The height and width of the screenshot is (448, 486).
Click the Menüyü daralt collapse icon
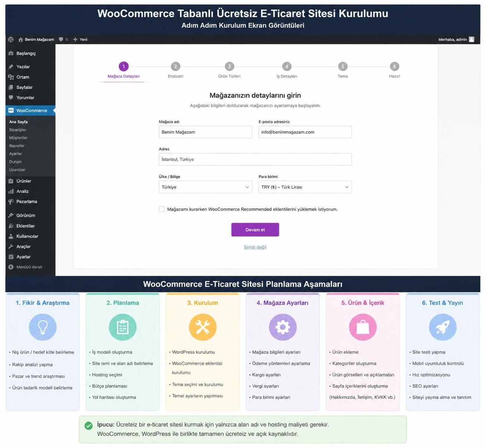11,267
